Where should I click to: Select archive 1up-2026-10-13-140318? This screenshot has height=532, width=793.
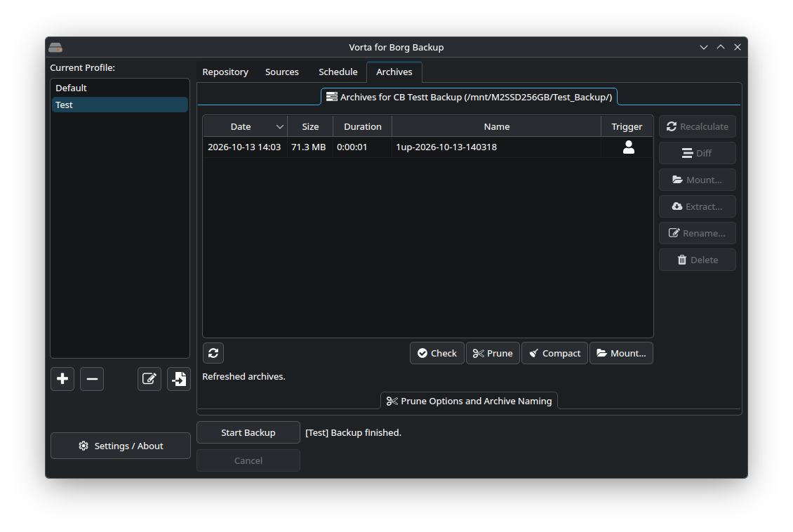point(446,147)
